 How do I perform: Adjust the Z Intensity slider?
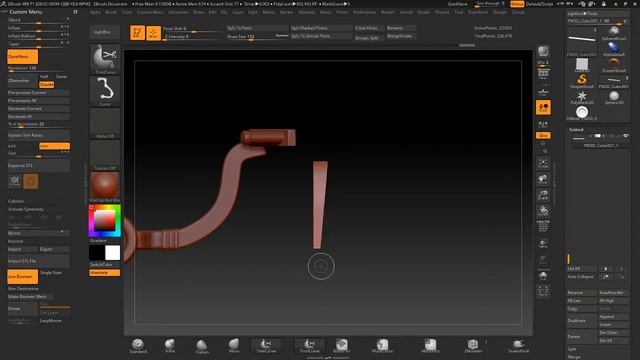coord(193,36)
